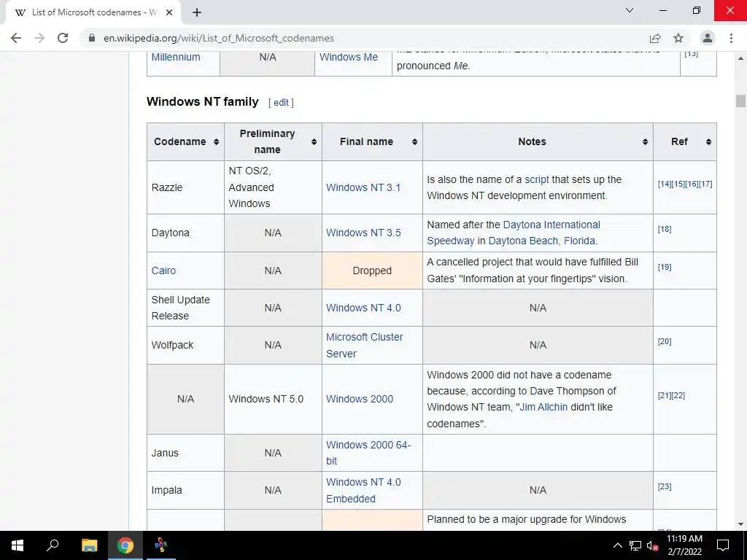Screen dimensions: 747x560
Task: Jump to reference [21]
Action: 665,395
